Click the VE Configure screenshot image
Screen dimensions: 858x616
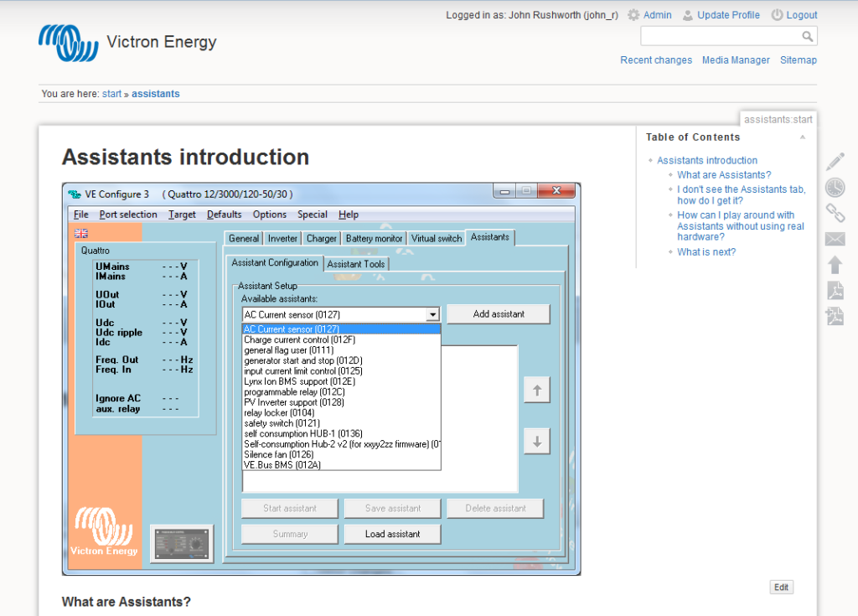click(321, 379)
